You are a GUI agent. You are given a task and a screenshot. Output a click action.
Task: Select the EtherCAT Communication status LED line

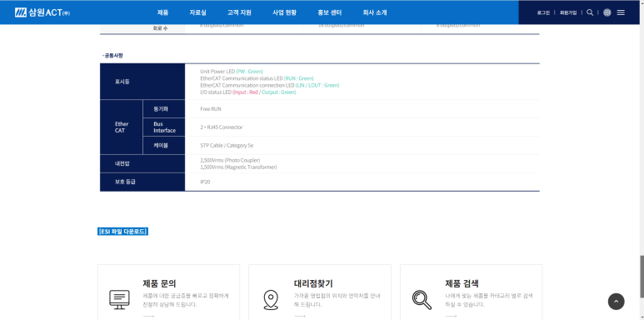(x=257, y=78)
